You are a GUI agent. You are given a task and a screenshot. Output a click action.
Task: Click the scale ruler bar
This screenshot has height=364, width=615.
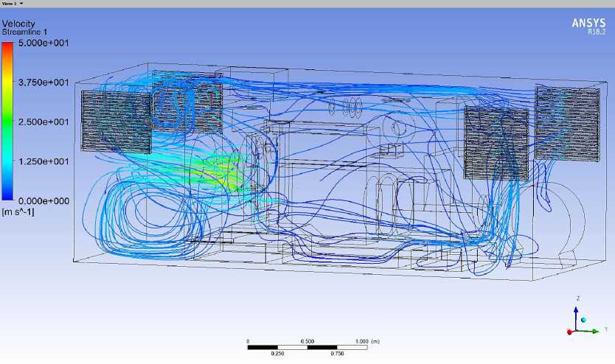tap(307, 347)
